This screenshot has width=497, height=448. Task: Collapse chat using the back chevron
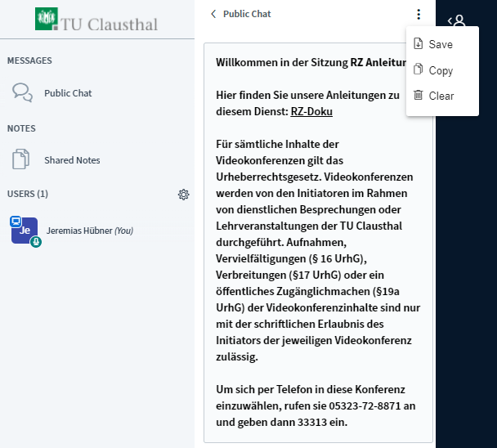click(214, 14)
